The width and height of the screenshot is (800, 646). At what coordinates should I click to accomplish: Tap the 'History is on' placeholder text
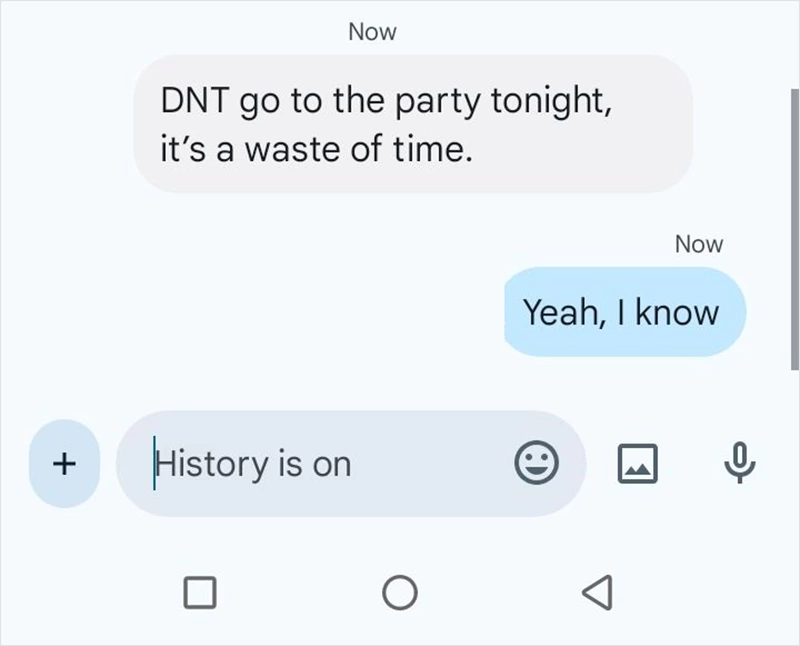click(250, 463)
